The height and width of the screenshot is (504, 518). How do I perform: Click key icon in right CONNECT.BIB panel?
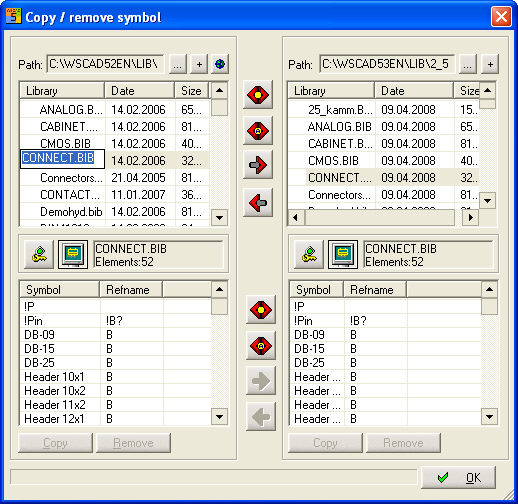tap(309, 254)
